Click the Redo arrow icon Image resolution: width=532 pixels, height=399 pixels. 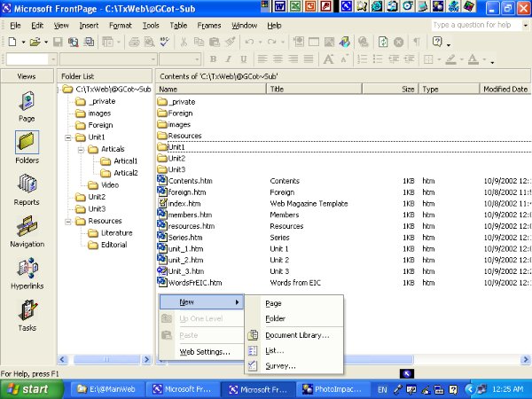click(x=272, y=42)
